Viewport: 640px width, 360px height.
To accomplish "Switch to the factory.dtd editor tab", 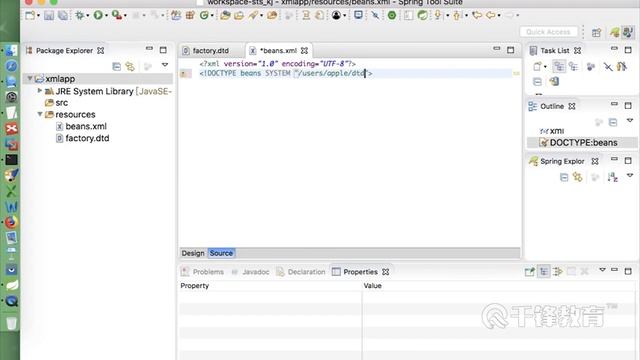I will tap(211, 51).
